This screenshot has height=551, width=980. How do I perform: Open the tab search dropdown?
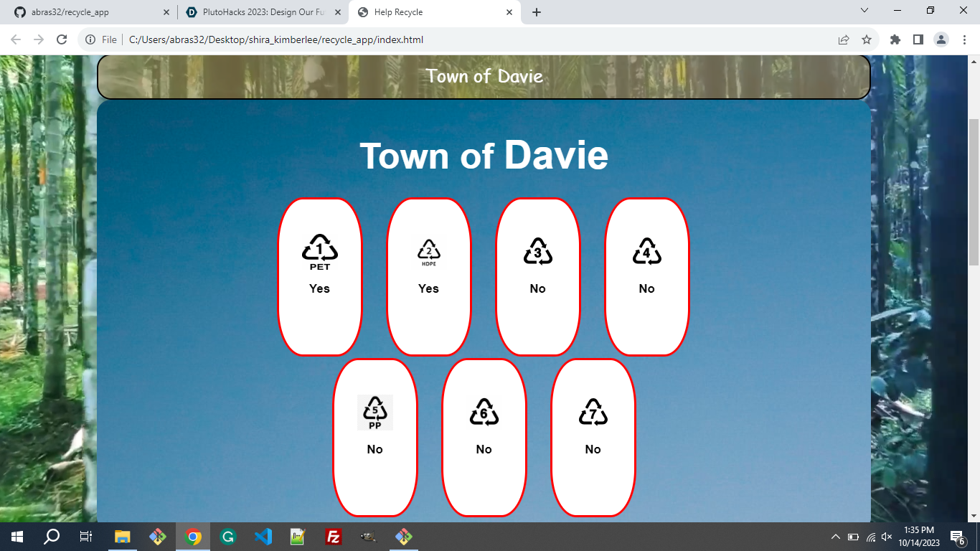click(x=864, y=10)
